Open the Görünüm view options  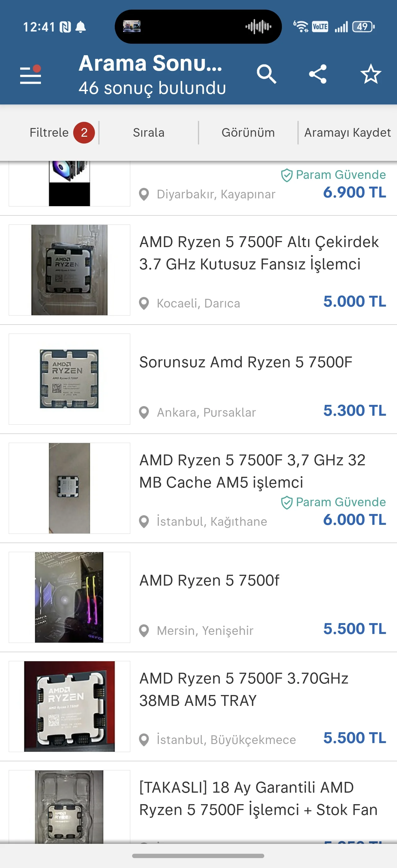click(248, 132)
